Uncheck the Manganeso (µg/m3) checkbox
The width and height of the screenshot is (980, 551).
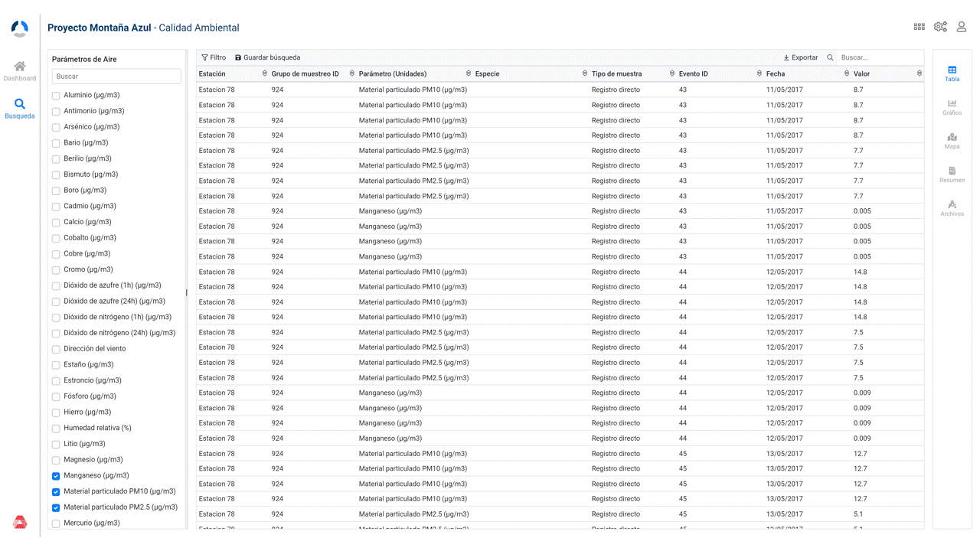point(56,476)
